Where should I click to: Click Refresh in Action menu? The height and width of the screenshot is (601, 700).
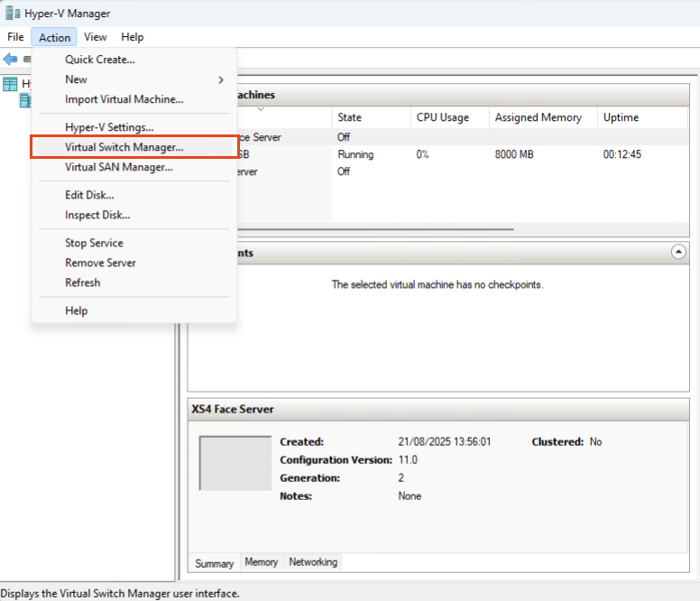pyautogui.click(x=134, y=282)
